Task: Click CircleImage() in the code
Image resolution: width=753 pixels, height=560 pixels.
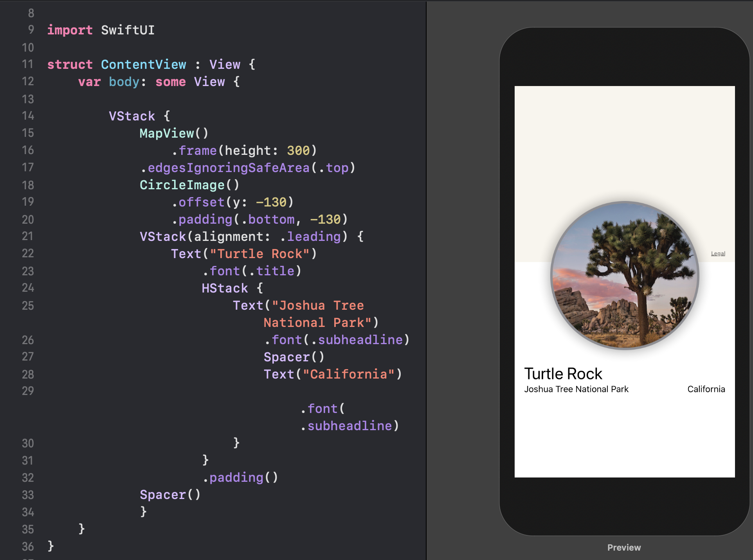Action: pyautogui.click(x=189, y=185)
